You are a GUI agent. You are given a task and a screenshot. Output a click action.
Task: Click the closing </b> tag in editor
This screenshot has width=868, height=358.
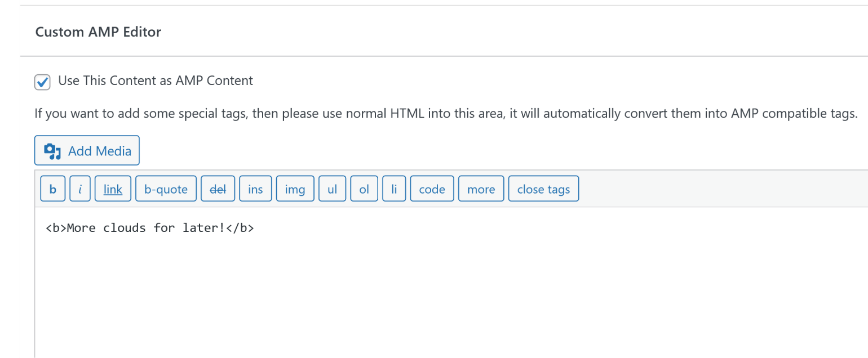tap(240, 228)
